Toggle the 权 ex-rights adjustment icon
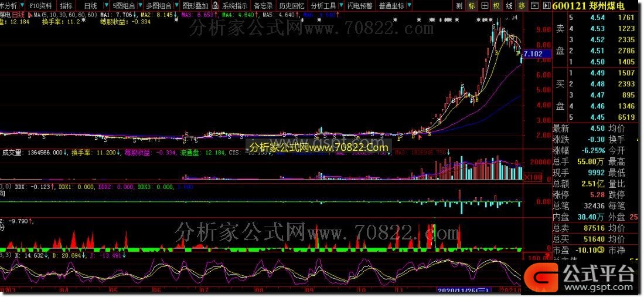Image resolution: width=644 pixels, height=297 pixels. pyautogui.click(x=496, y=5)
